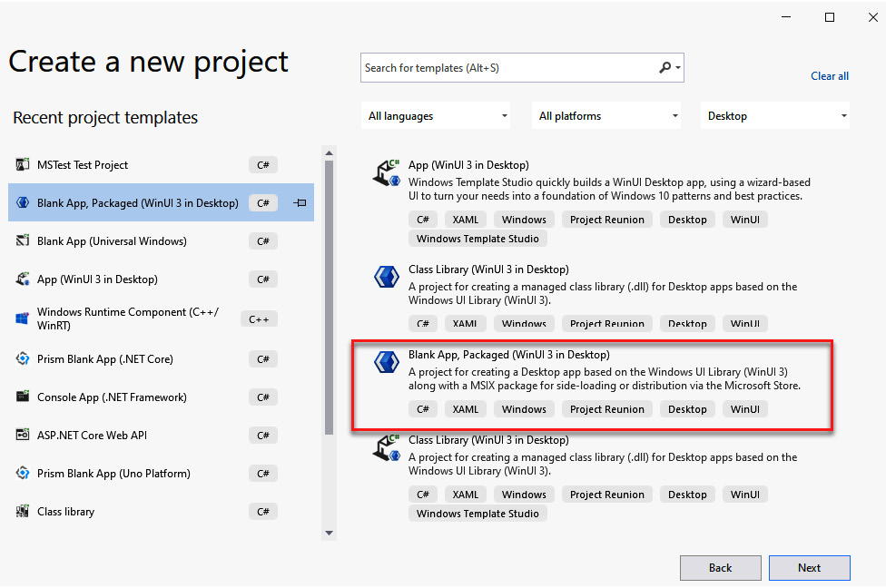The image size is (886, 588).
Task: Click the Blank App Packaged result icon
Action: (x=387, y=362)
